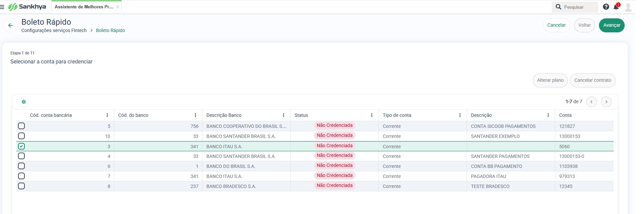Click the Pesquisar search field
The height and width of the screenshot is (214, 644).
(x=575, y=7)
